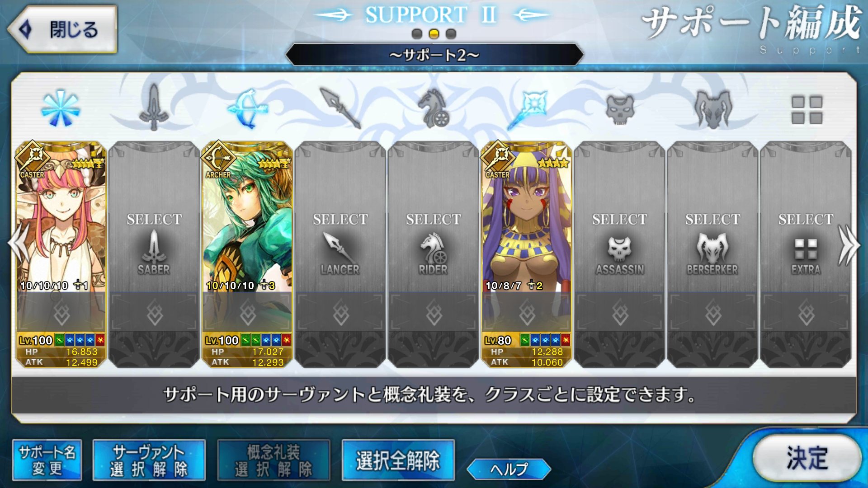
Task: Click the 決定 confirm button
Action: 807,458
